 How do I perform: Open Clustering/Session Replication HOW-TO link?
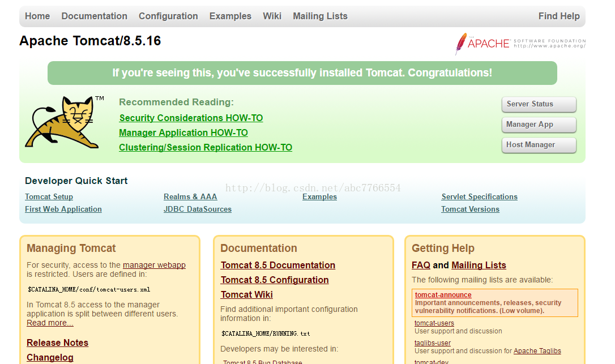[x=206, y=148]
